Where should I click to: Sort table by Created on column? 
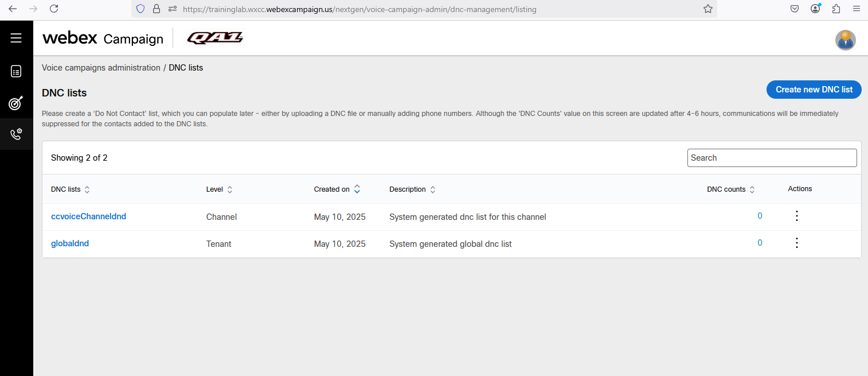pos(357,189)
